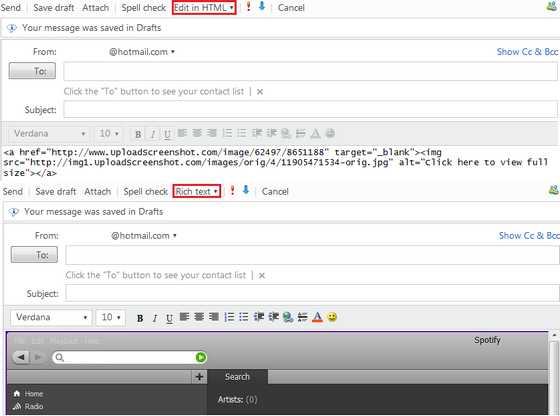
Task: Click the Spotify plus tab button
Action: tap(199, 377)
